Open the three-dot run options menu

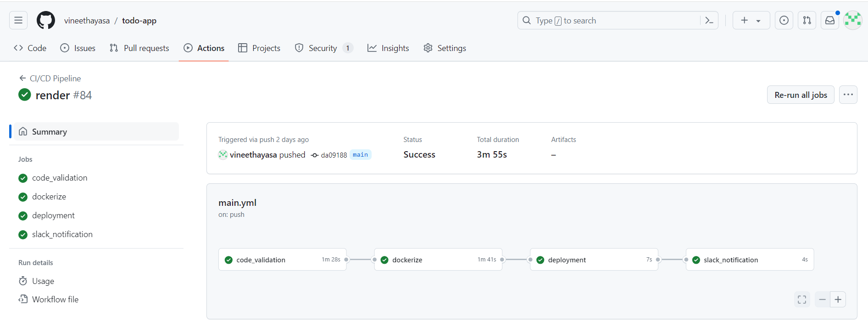coord(848,95)
